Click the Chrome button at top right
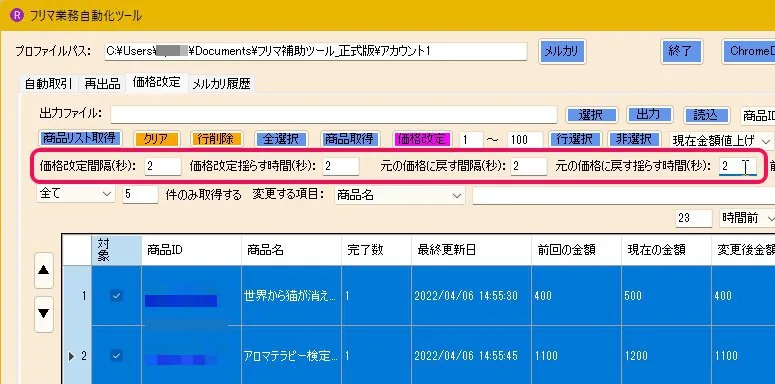Screen dimensions: 775x384 (748, 51)
